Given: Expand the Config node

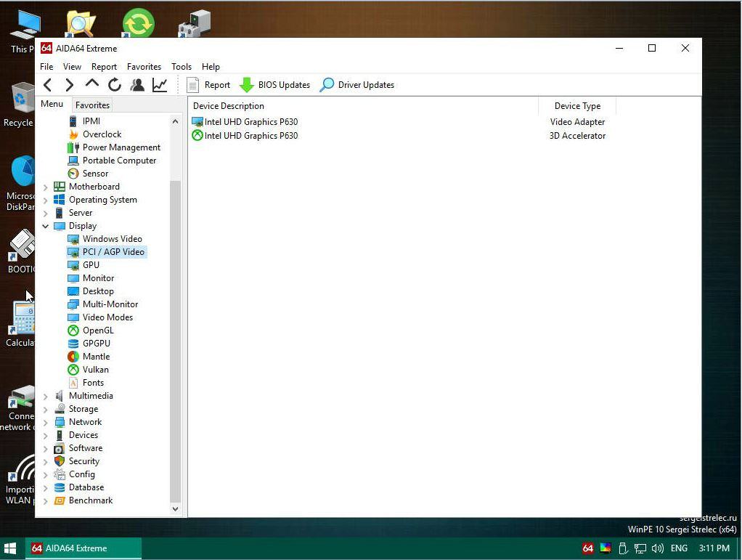Looking at the screenshot, I should 46,475.
